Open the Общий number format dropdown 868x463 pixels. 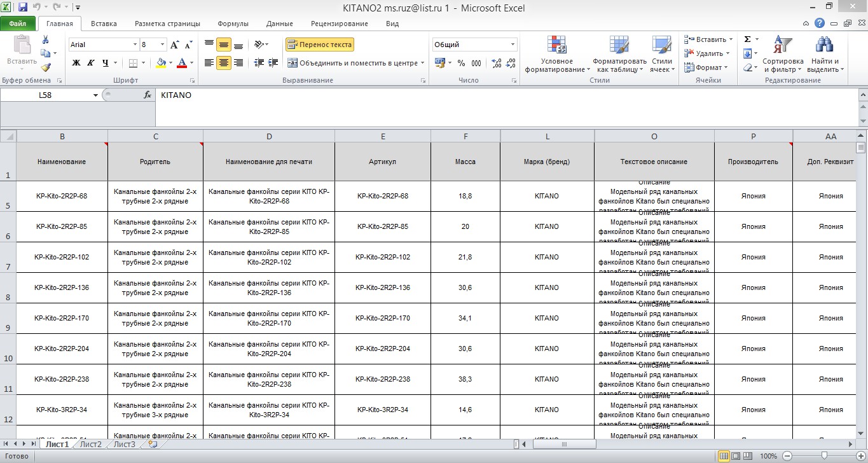tap(513, 45)
